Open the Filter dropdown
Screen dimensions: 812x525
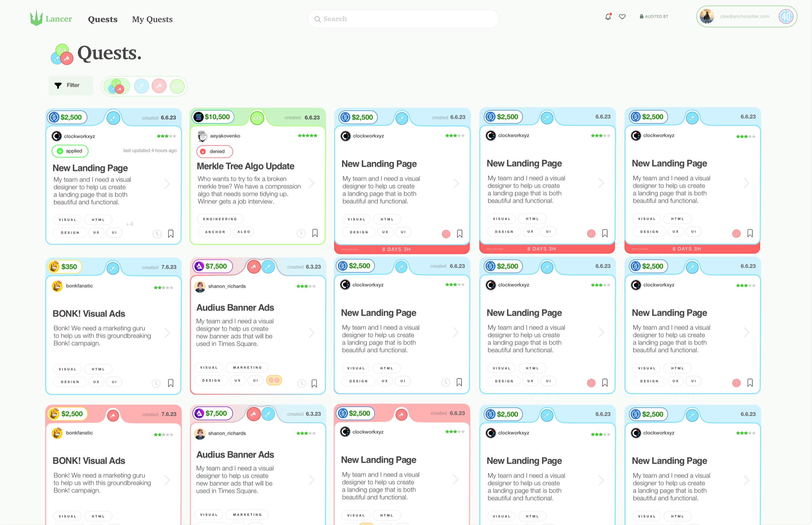(70, 85)
